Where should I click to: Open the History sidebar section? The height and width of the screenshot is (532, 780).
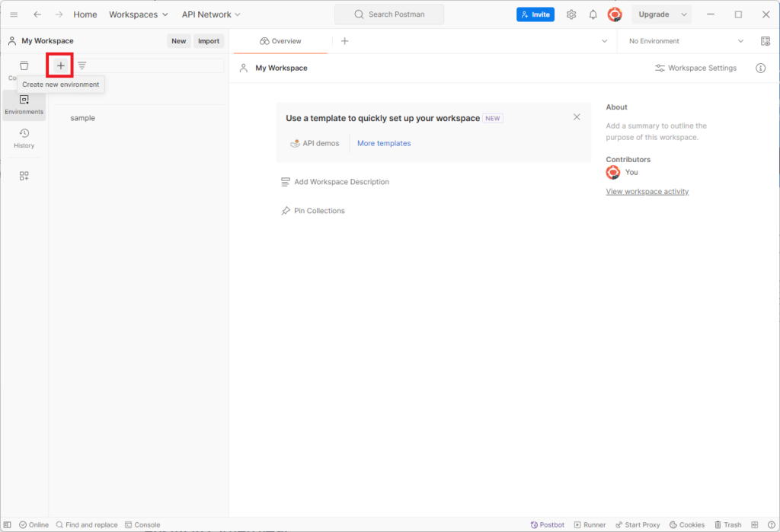pos(24,139)
